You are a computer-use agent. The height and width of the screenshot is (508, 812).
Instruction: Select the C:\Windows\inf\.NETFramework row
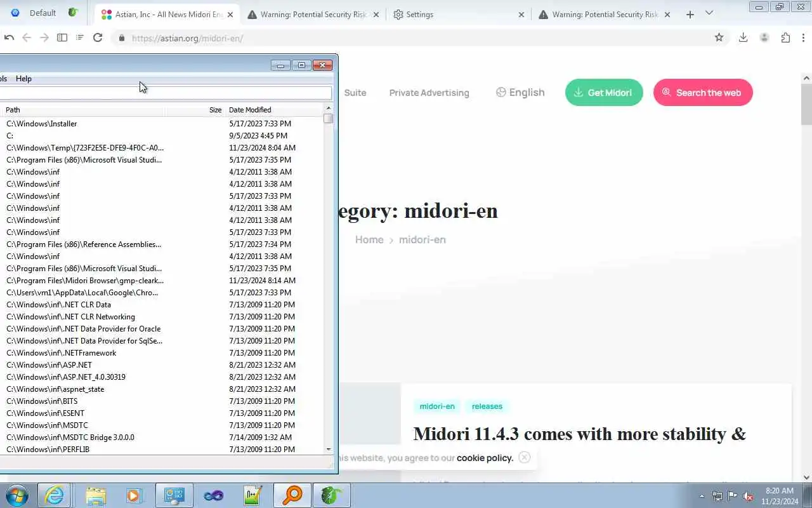pyautogui.click(x=162, y=353)
